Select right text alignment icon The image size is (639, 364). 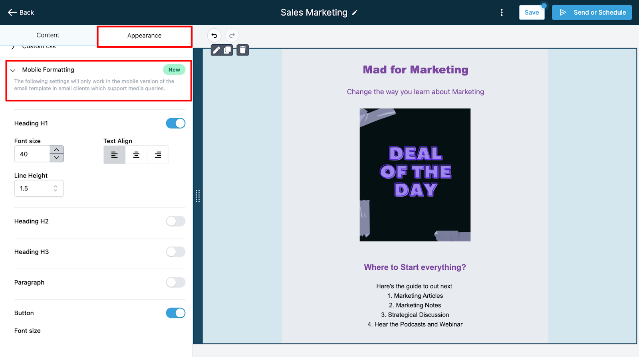coord(158,154)
